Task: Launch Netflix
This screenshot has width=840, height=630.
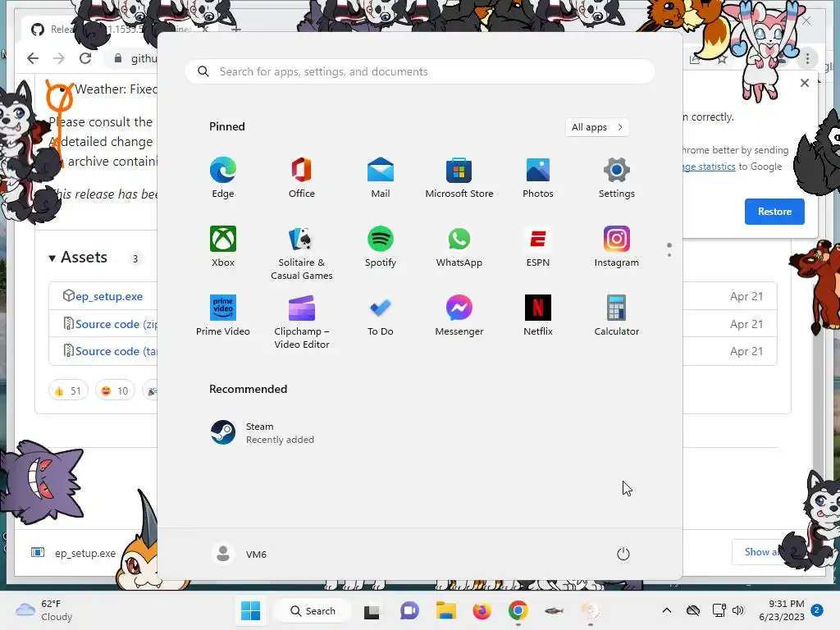Action: 538,316
